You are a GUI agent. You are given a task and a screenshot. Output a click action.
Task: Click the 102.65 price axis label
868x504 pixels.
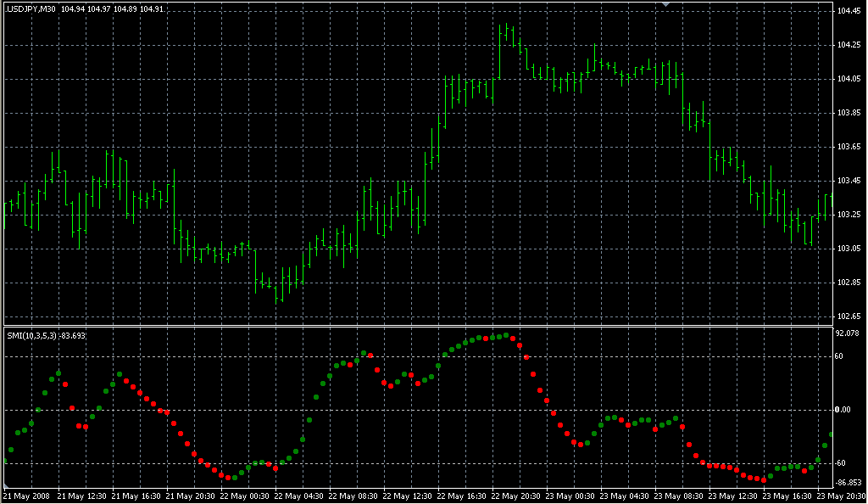coord(849,316)
